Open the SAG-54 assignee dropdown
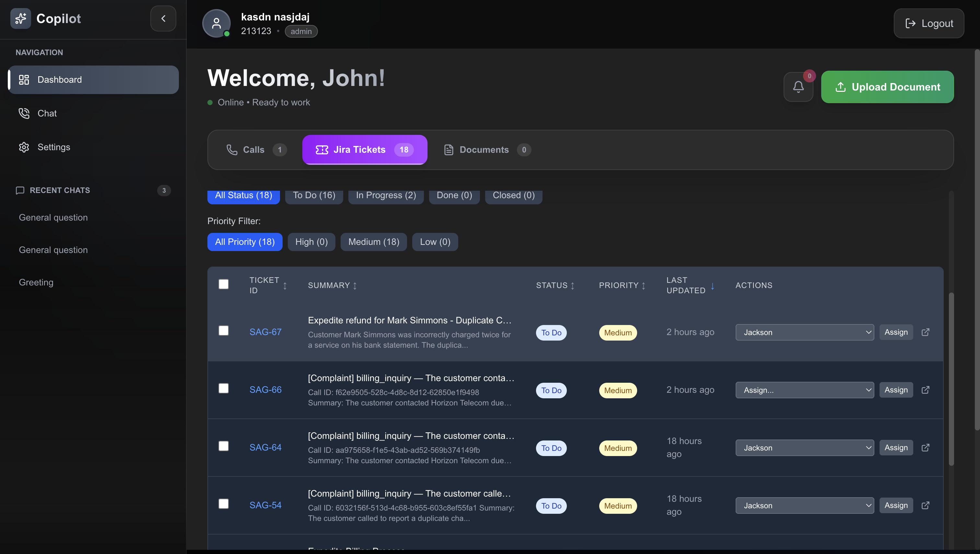The image size is (980, 554). coord(804,505)
